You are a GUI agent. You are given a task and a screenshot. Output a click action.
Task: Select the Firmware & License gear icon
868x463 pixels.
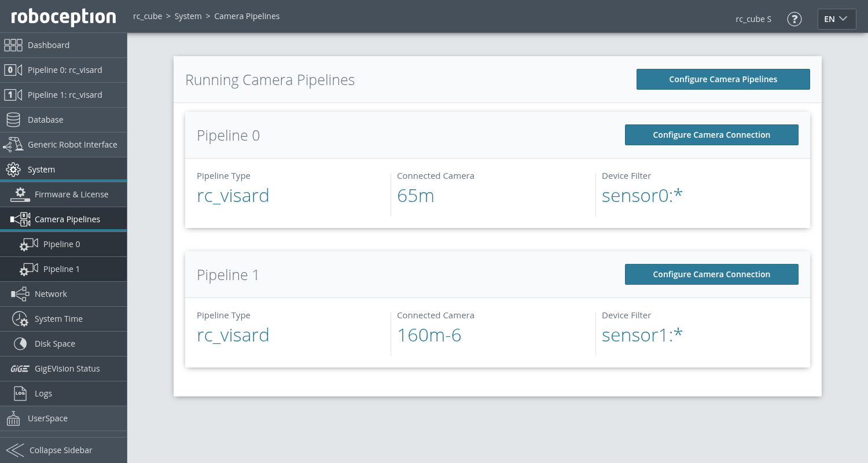[20, 194]
